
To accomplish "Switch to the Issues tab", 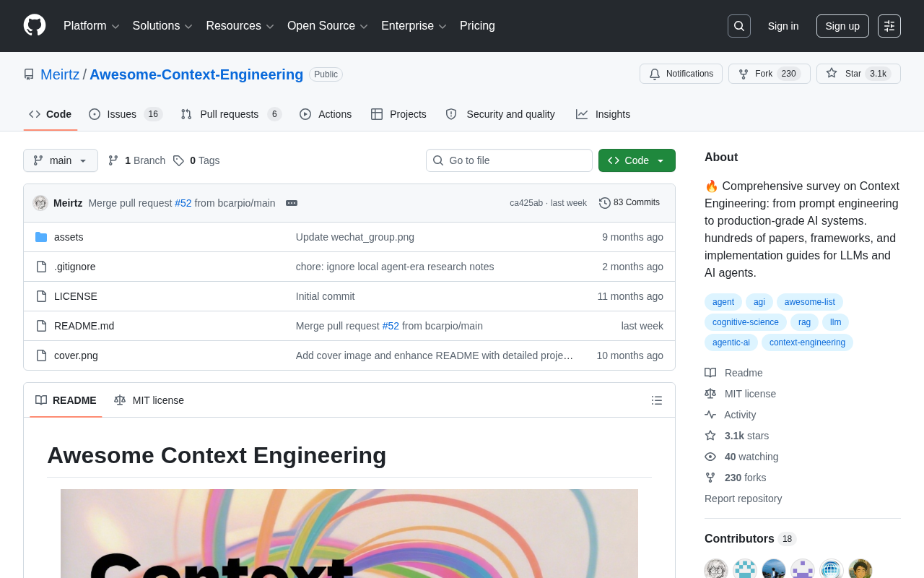I will [x=126, y=114].
